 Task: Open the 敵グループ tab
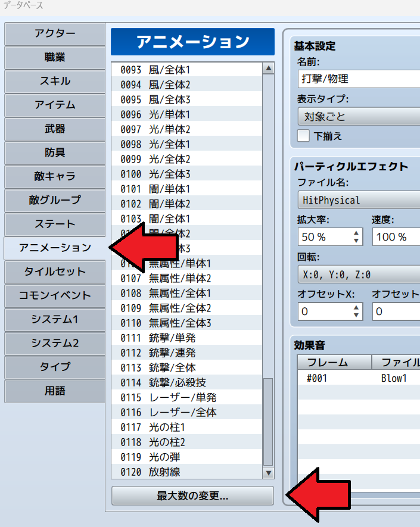point(55,200)
